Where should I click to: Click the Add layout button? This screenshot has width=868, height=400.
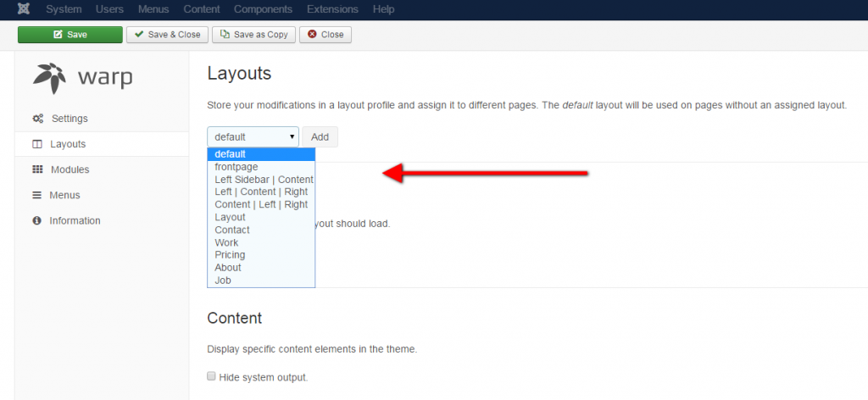pyautogui.click(x=320, y=136)
